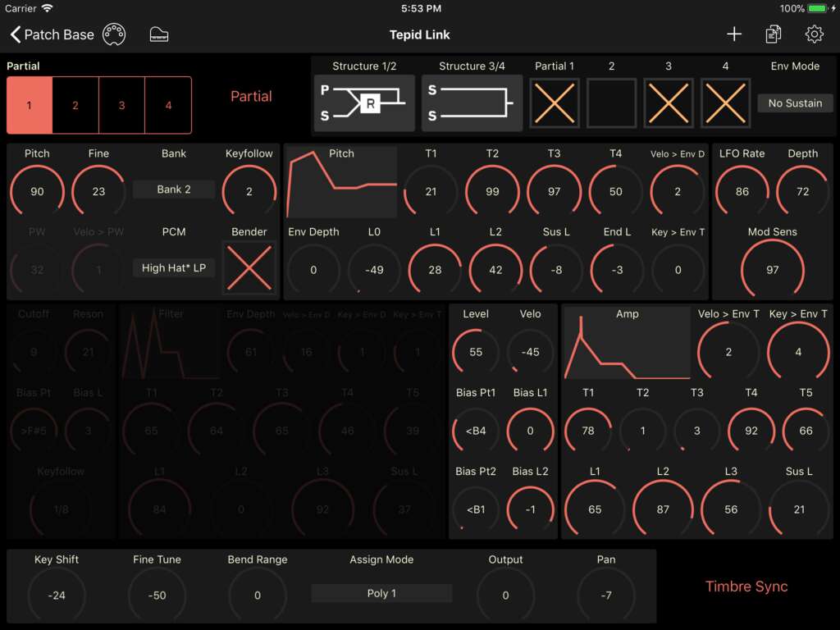Toggle the Bender checkbox
The image size is (840, 630).
point(249,268)
